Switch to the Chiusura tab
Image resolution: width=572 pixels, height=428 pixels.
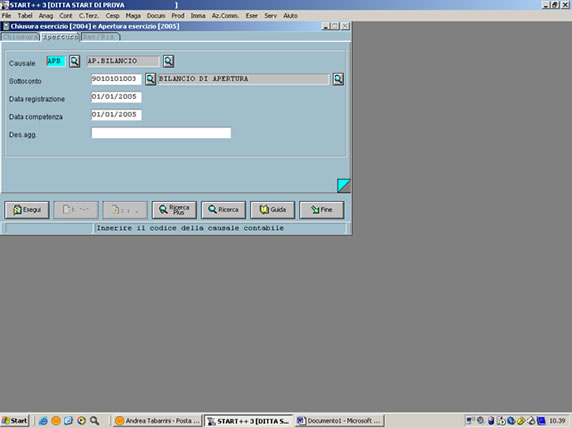point(20,37)
